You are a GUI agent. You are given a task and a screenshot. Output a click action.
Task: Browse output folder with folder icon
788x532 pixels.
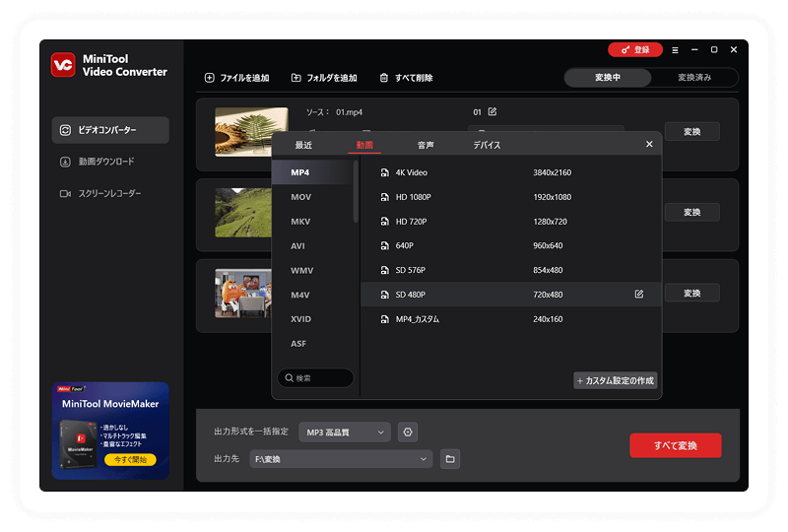point(450,459)
